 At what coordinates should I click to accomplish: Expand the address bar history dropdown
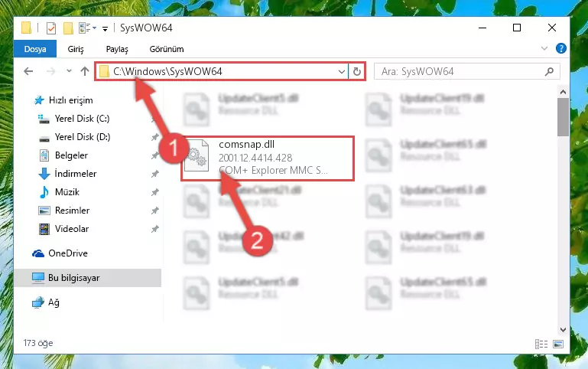click(x=342, y=71)
